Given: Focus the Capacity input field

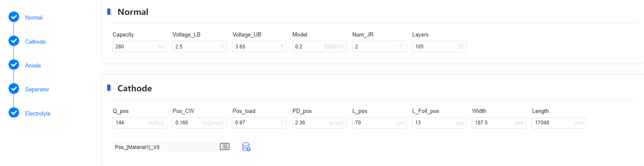Looking at the screenshot, I should tap(140, 47).
